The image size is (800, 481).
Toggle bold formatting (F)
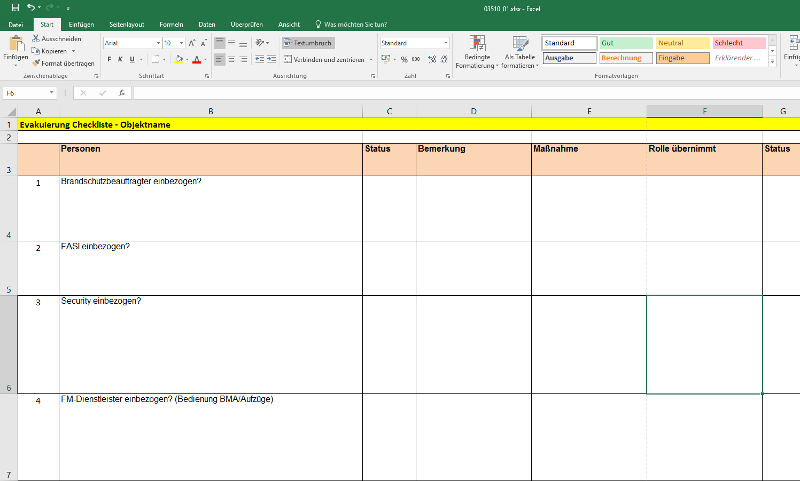click(109, 60)
